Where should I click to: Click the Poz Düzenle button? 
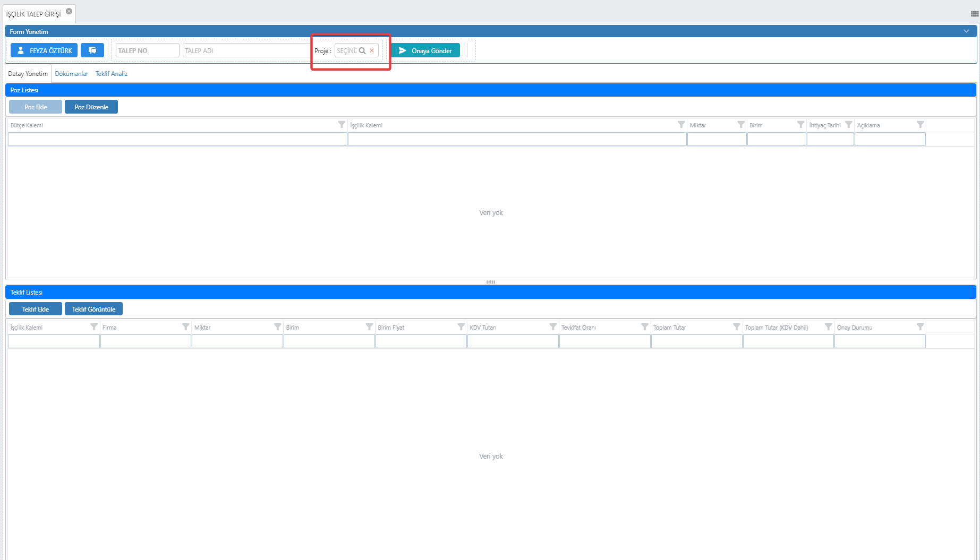point(91,107)
